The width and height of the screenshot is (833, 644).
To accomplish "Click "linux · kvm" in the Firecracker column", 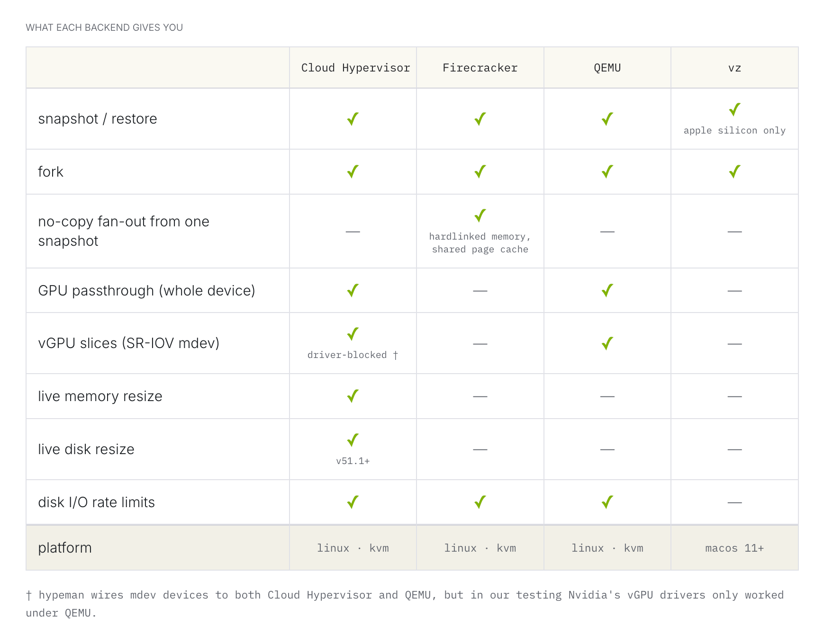I will coord(480,548).
